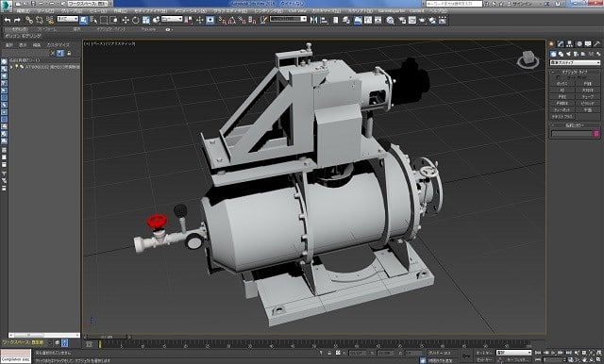The image size is (604, 364).
Task: Select the Lights create category
Action: 568,54
